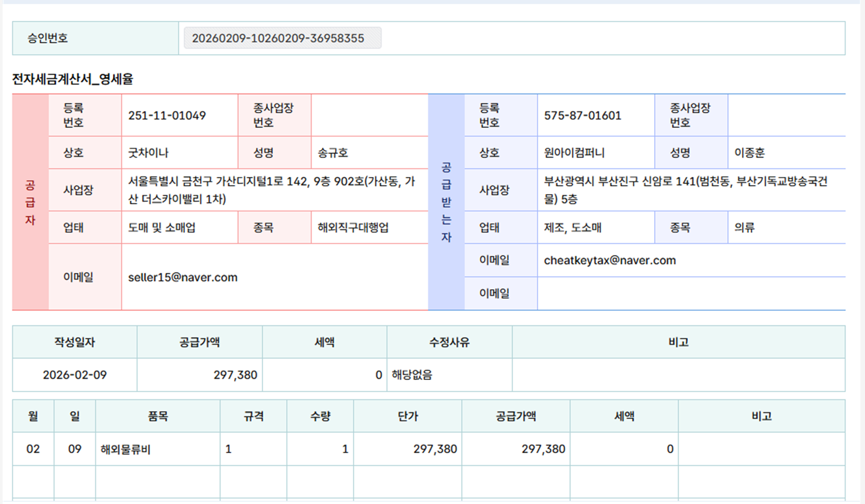Click the unit price 297,380 in item row
The height and width of the screenshot is (504, 865).
435,449
